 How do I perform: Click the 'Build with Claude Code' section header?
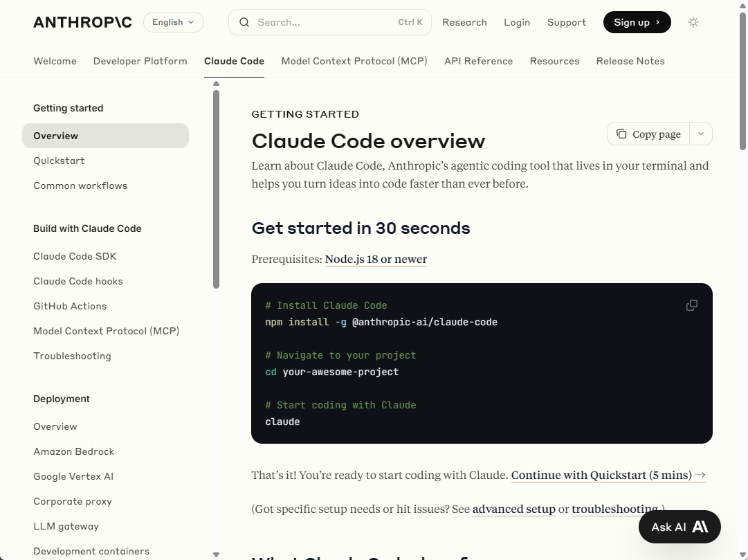(x=87, y=228)
